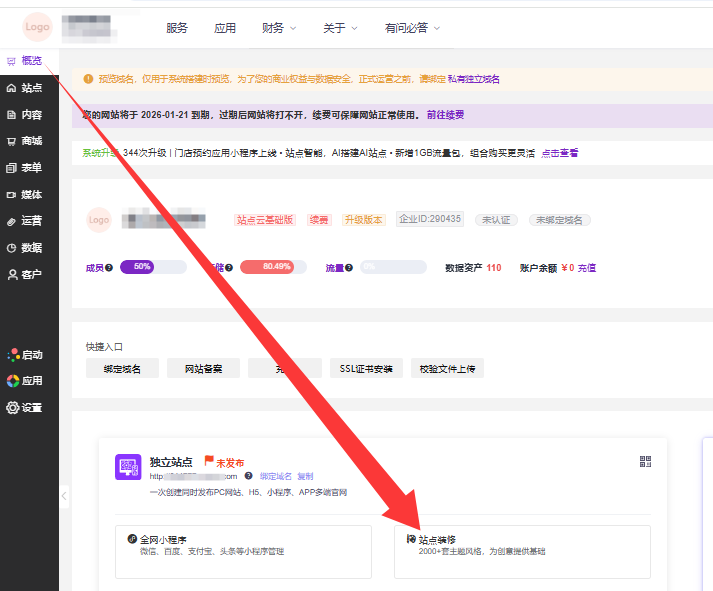Click the Logo at top left

pyautogui.click(x=37, y=27)
